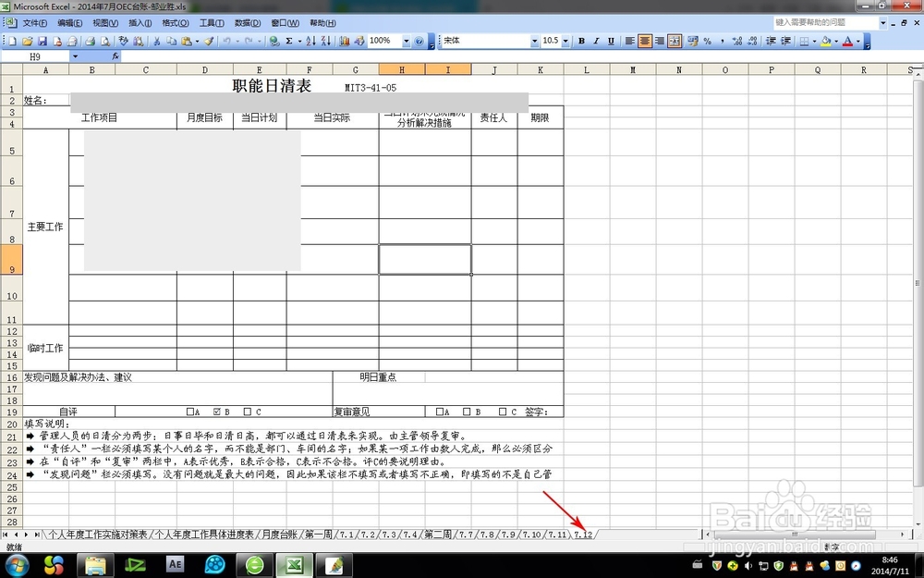Switch to the 月度台账 sheet tab
The image size is (924, 578).
[x=279, y=535]
